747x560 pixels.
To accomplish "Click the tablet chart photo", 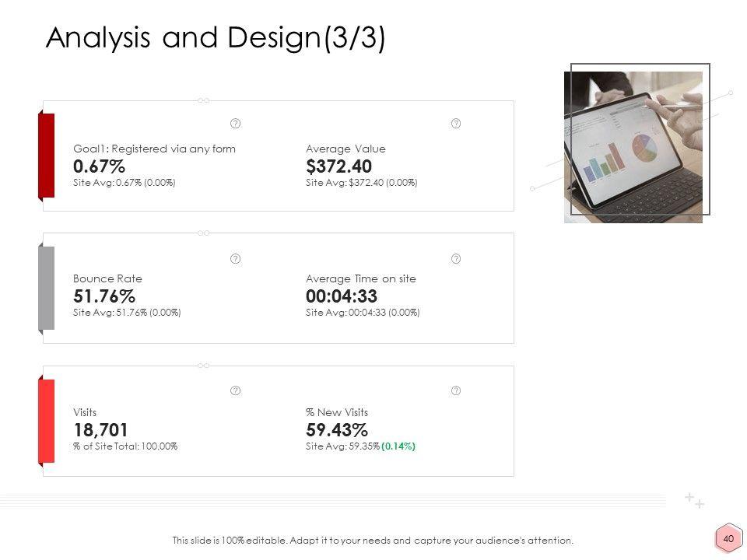I will 633,147.
